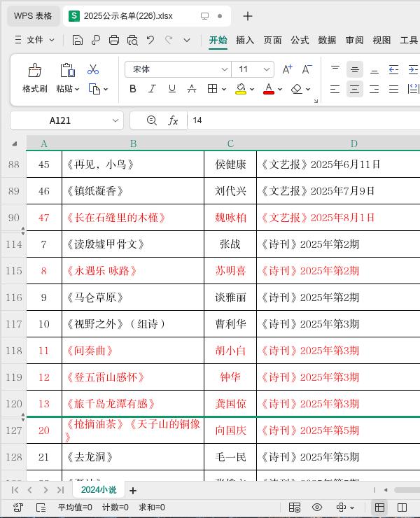Expand quick access toolbar more arrow
Screen dimensions: 420x518
tap(187, 41)
